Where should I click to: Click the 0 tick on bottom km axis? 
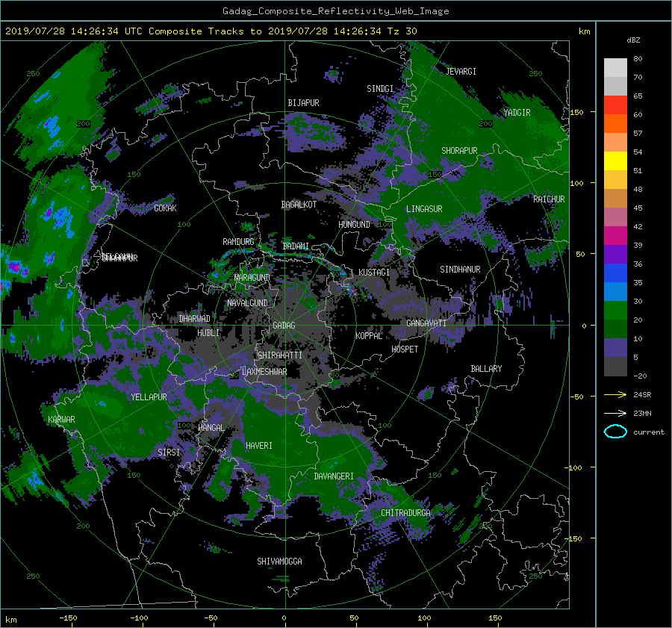284,618
